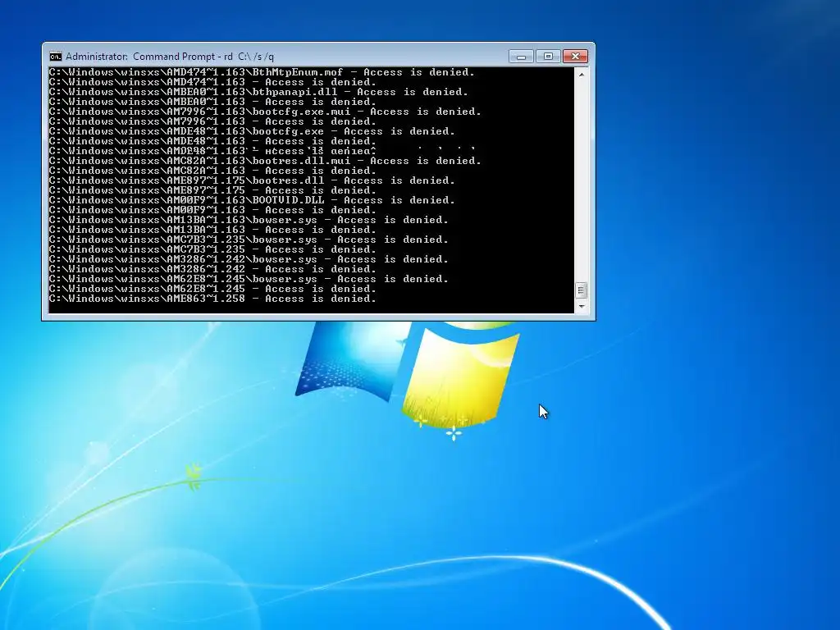The height and width of the screenshot is (630, 840).
Task: Minimize the Command Prompt window
Action: click(x=521, y=57)
